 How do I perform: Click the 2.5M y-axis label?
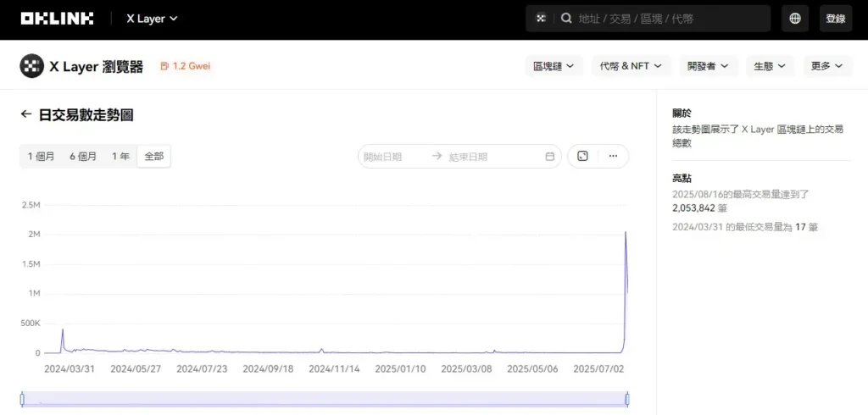click(31, 205)
